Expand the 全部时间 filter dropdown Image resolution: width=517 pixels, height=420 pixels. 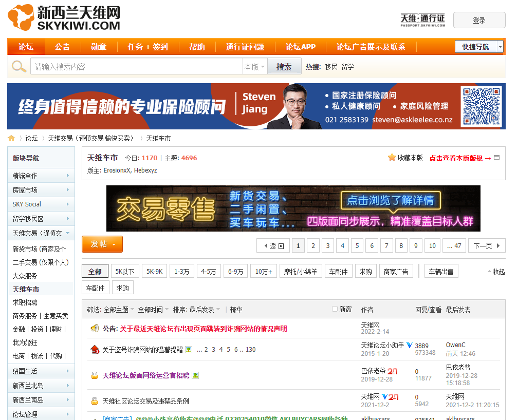(x=153, y=310)
